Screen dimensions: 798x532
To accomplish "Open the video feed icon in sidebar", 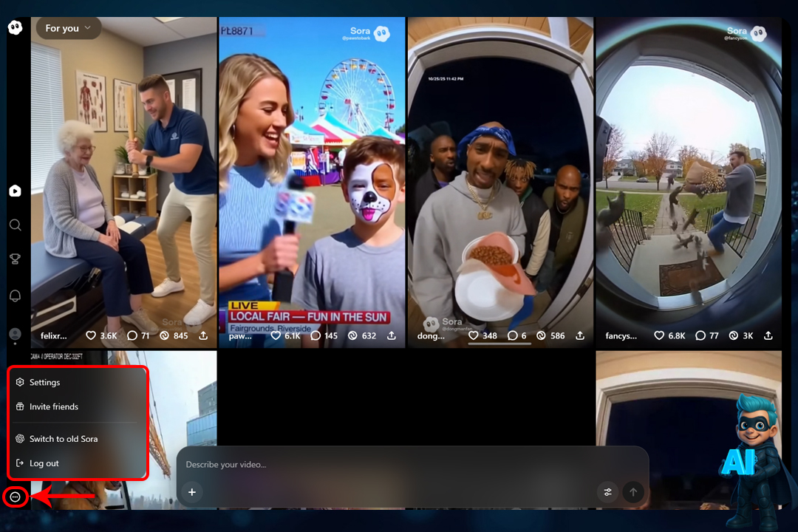I will 15,191.
